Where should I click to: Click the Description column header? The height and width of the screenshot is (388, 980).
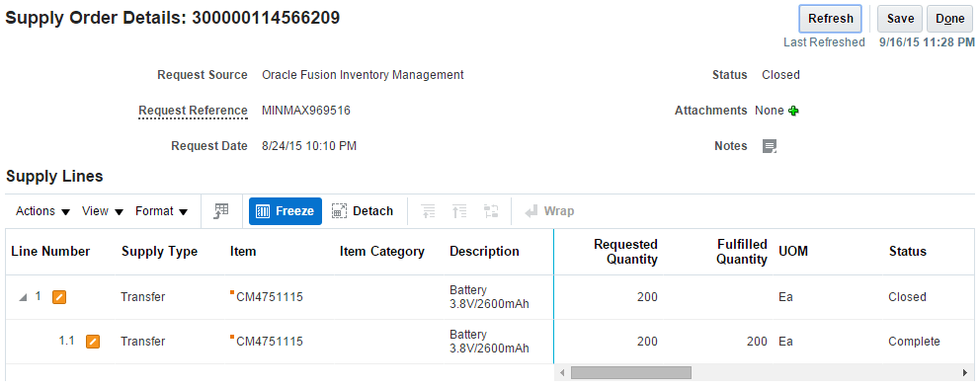[x=484, y=252]
